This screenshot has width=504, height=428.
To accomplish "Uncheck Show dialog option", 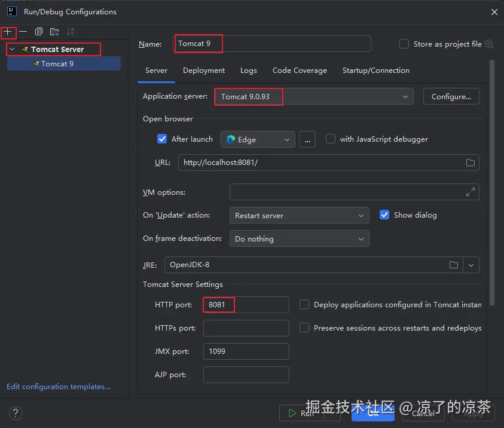I will click(384, 215).
